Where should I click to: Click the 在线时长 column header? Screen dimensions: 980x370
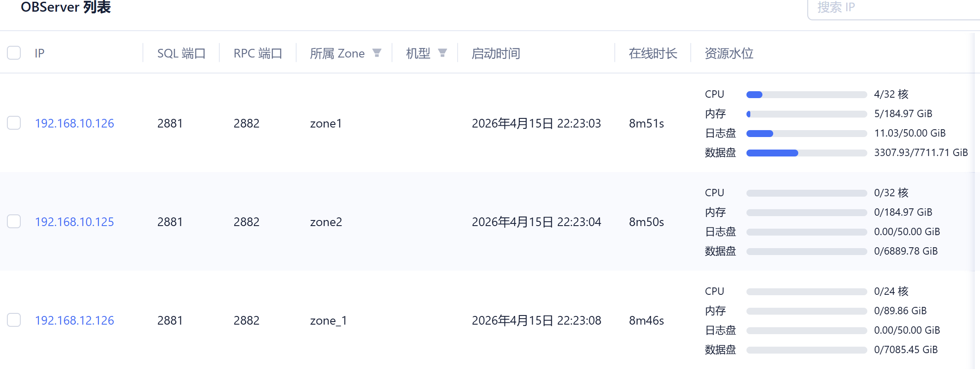[x=653, y=54]
